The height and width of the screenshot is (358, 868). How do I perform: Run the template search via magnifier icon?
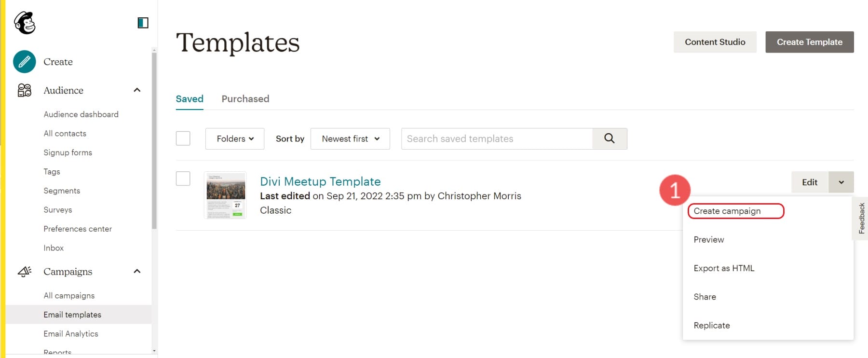pyautogui.click(x=610, y=138)
